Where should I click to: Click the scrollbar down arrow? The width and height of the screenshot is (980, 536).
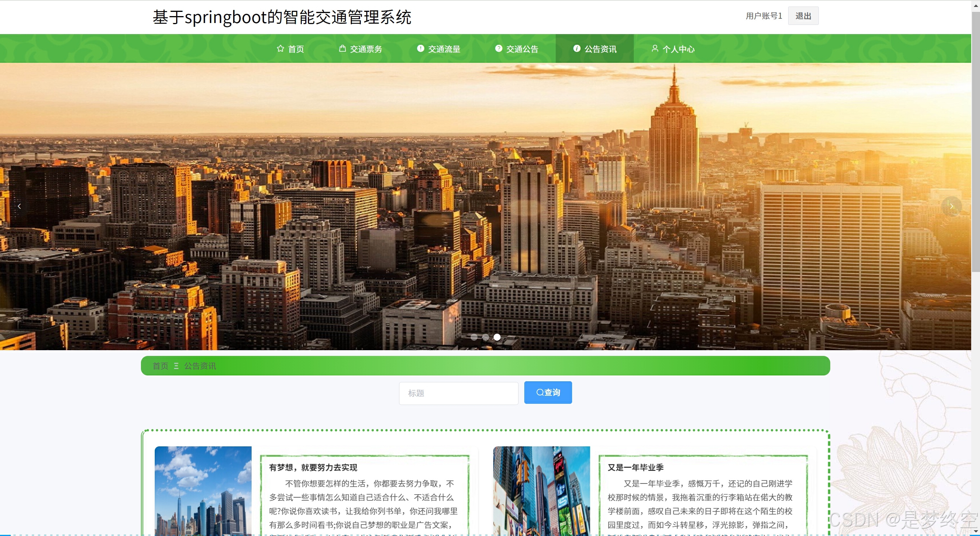[x=975, y=531]
